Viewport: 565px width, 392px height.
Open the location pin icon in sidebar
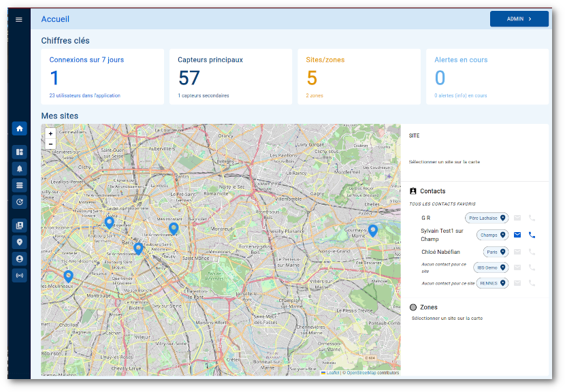(x=19, y=242)
